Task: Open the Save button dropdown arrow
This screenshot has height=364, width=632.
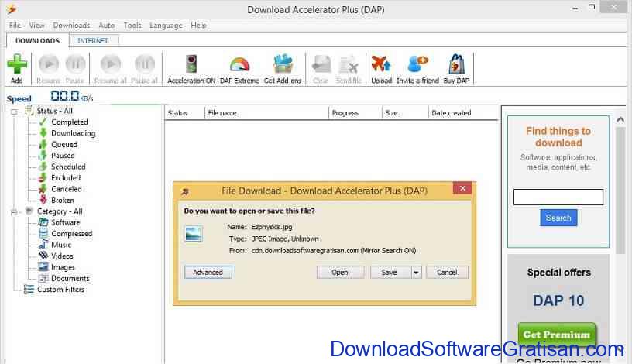Action: pos(417,273)
